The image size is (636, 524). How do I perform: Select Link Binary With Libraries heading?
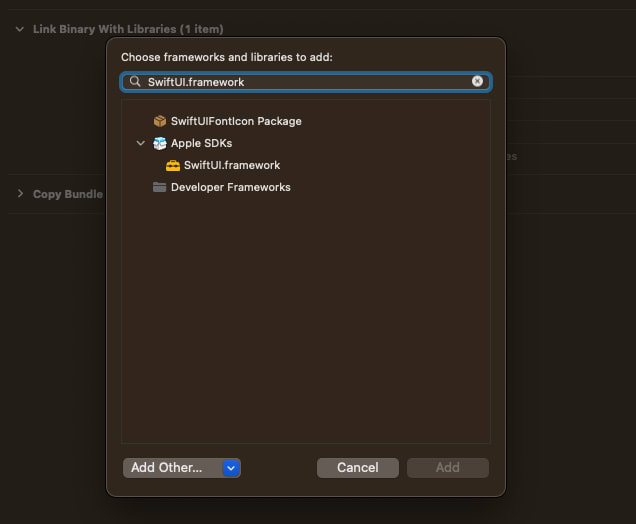tap(128, 29)
